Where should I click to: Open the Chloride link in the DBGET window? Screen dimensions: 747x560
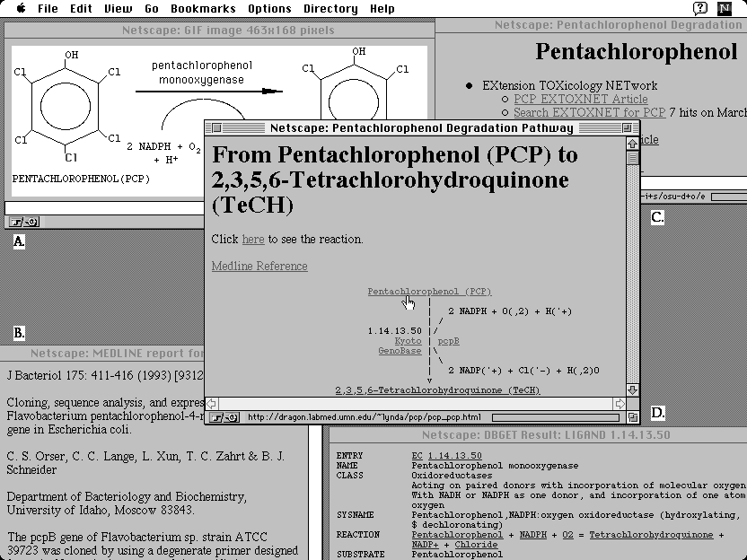pos(476,545)
